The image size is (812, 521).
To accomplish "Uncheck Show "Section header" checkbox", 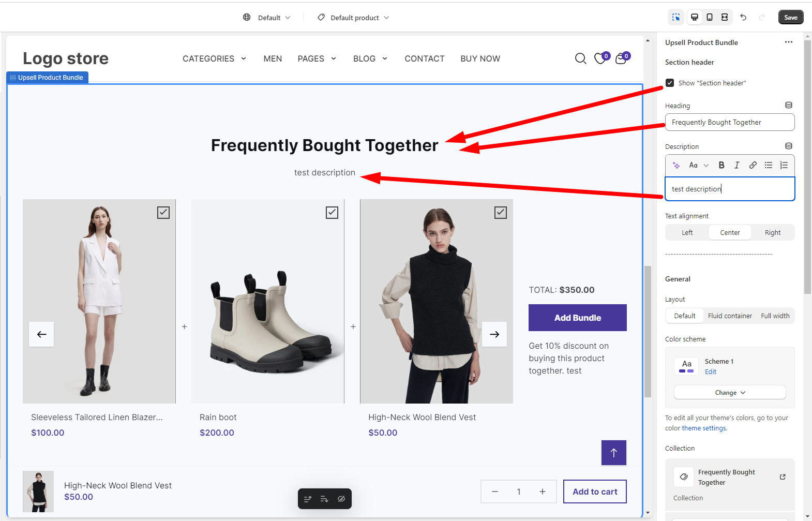I will 670,83.
